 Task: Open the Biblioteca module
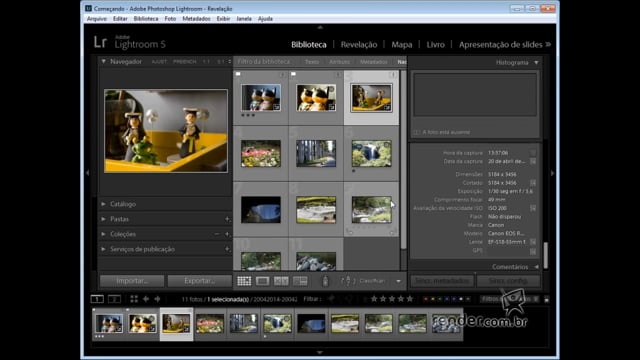[309, 44]
